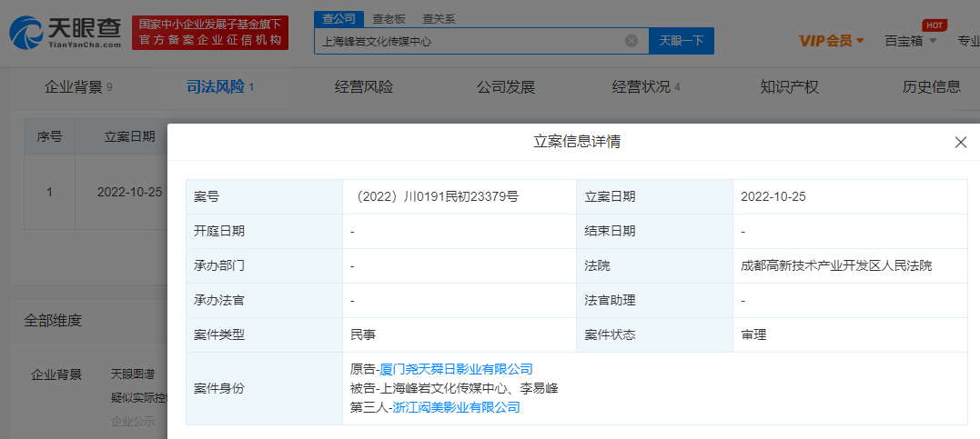This screenshot has height=439, width=980.
Task: Switch to 查公司 search tab
Action: pos(338,19)
